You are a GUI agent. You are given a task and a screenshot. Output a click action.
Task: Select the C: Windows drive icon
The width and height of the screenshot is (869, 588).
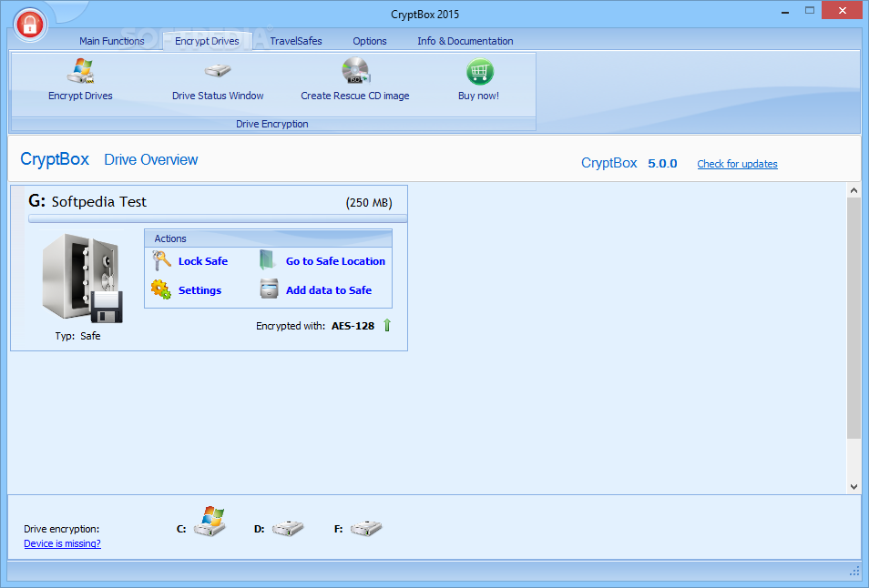click(x=210, y=522)
